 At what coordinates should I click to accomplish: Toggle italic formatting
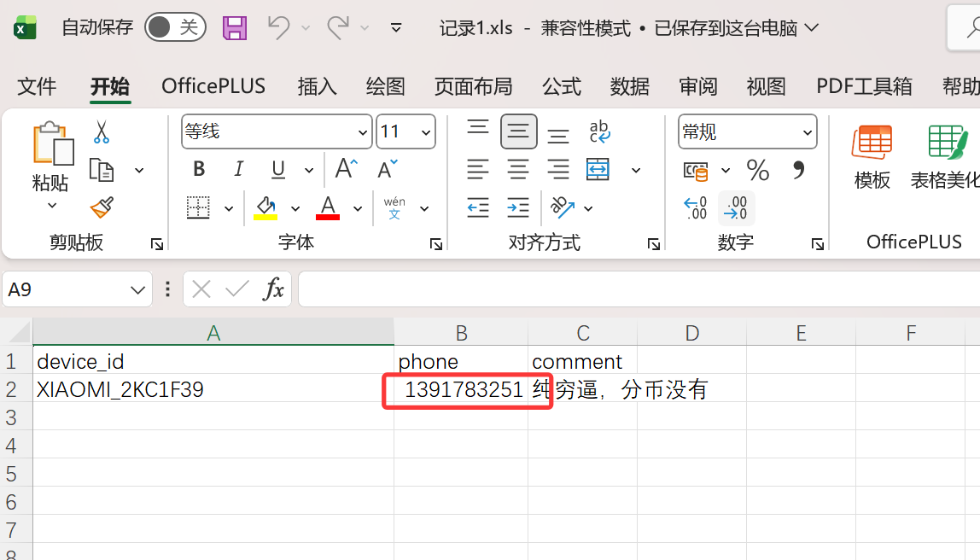238,169
